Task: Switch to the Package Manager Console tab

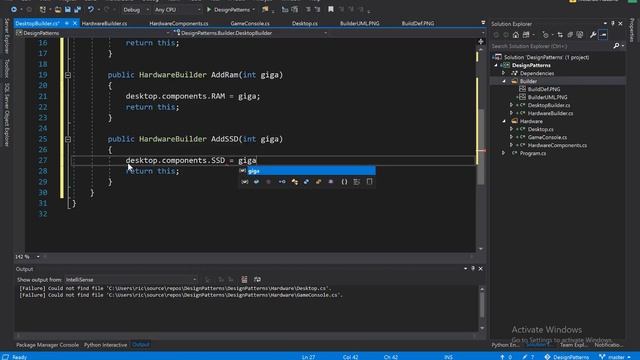Action: click(x=47, y=345)
